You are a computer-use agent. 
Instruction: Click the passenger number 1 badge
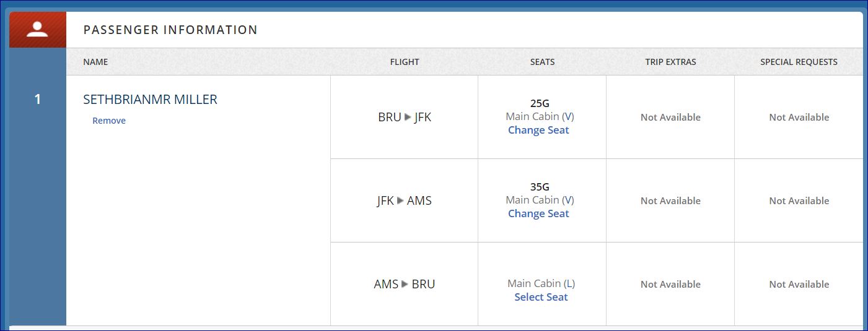click(x=37, y=99)
